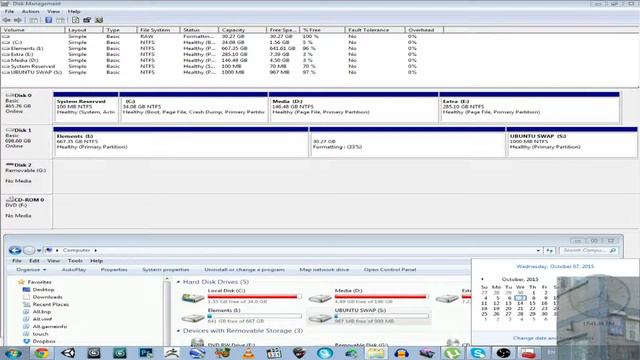The width and height of the screenshot is (640, 360).
Task: Collapse Devices with Removable Storage group
Action: point(178,331)
